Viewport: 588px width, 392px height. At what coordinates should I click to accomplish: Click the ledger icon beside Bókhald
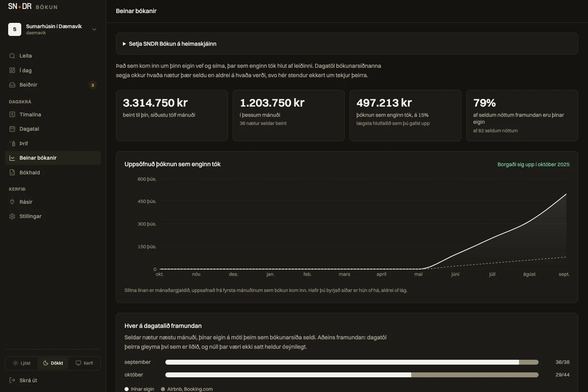click(12, 172)
